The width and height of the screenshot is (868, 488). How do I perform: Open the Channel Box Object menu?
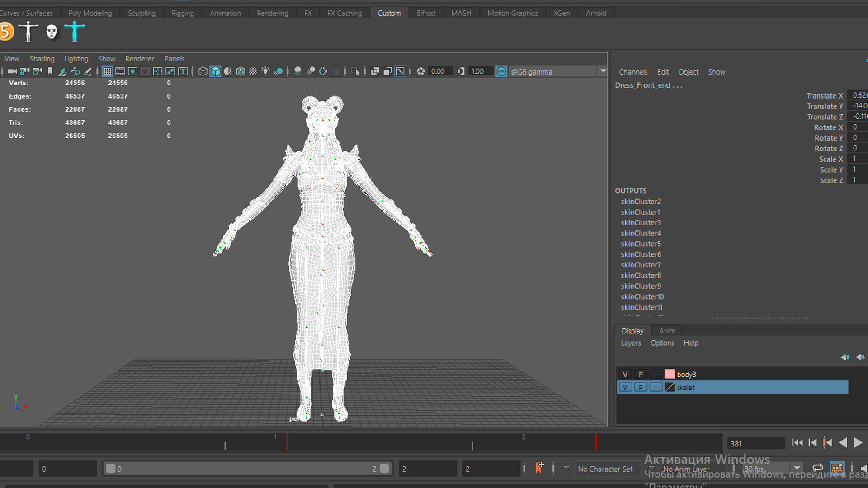[688, 72]
